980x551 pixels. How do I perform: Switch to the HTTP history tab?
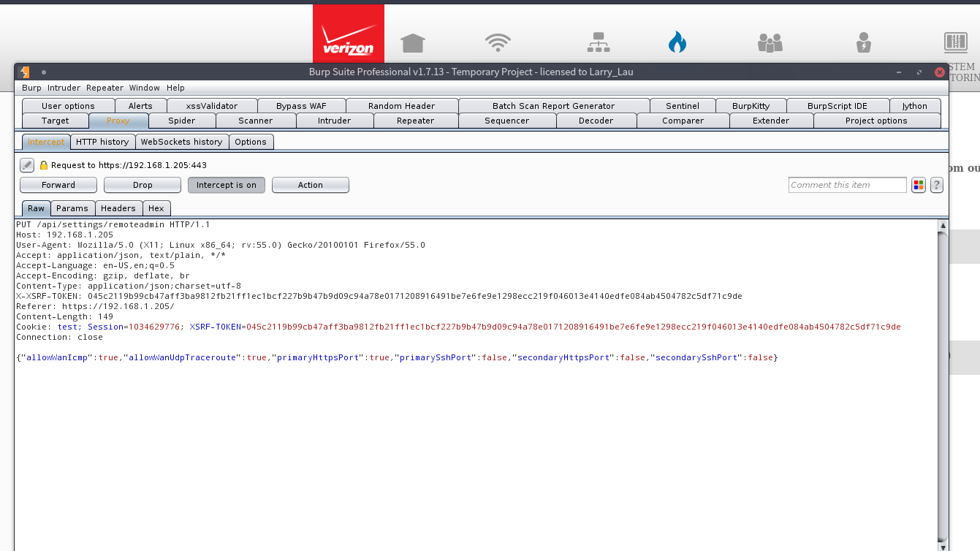click(102, 142)
